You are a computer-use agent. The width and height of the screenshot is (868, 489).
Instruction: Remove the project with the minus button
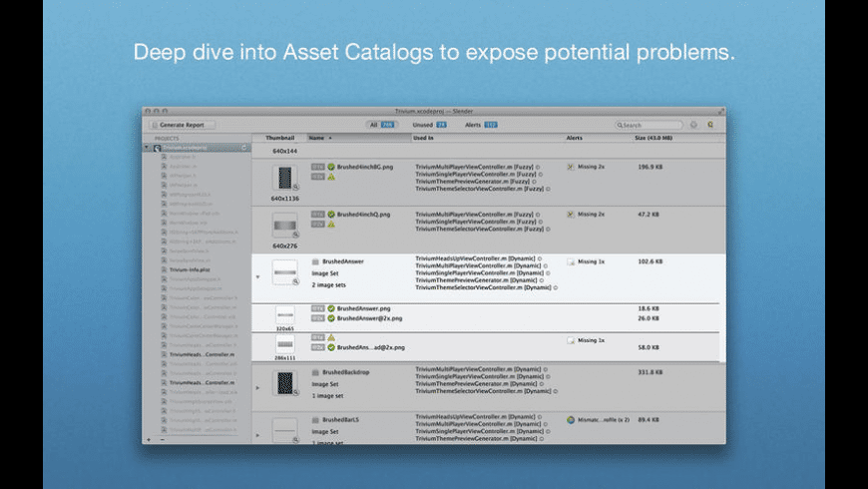coord(163,440)
